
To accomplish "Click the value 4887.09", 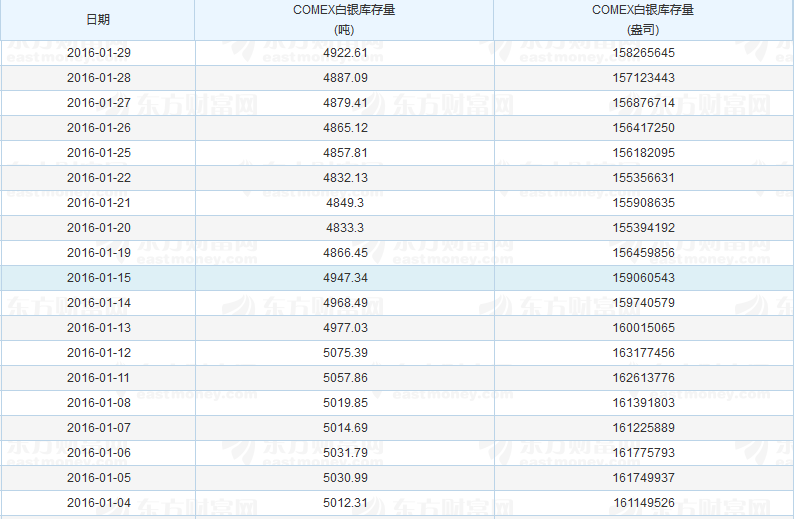I will pyautogui.click(x=345, y=78).
